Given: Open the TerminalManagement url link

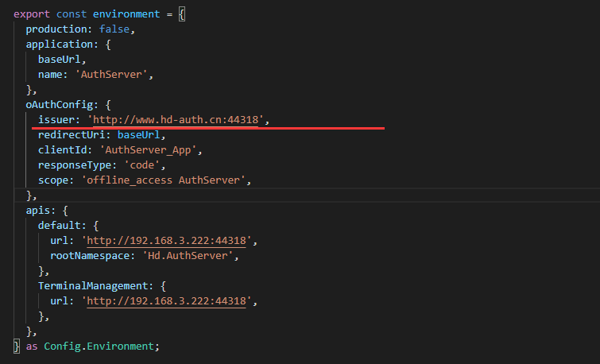Looking at the screenshot, I should [169, 301].
